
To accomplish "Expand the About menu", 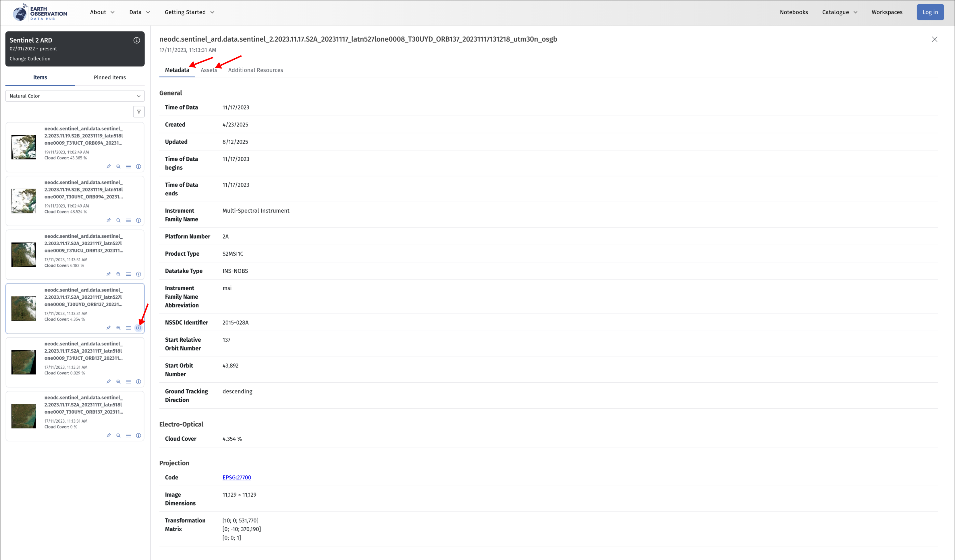I will tap(102, 12).
